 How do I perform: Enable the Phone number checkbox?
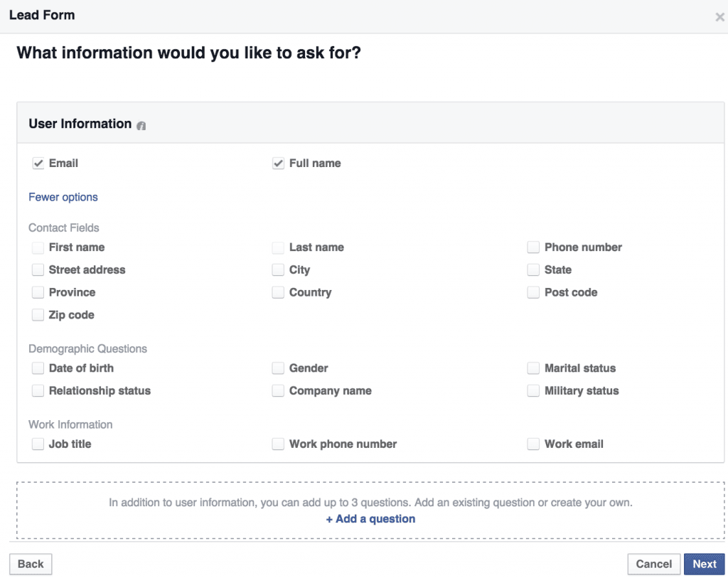click(x=533, y=247)
